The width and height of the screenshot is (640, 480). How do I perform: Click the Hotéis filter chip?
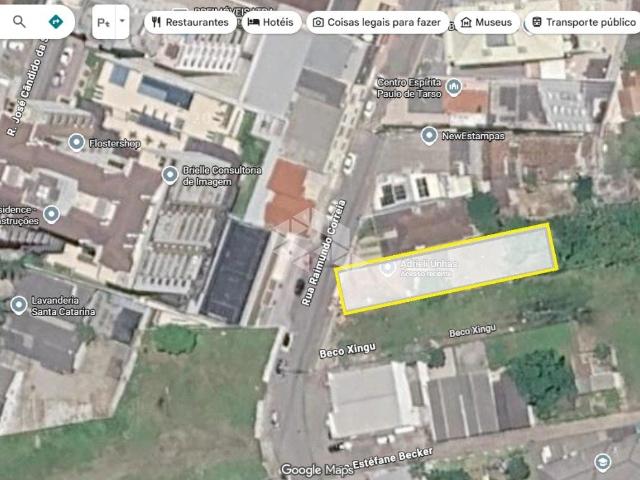[271, 22]
